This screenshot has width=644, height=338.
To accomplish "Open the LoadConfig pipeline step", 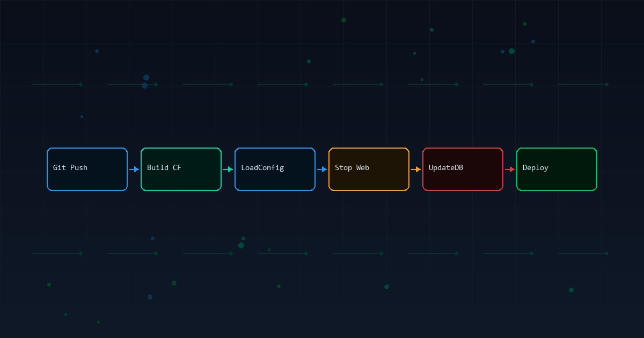I will click(x=275, y=169).
